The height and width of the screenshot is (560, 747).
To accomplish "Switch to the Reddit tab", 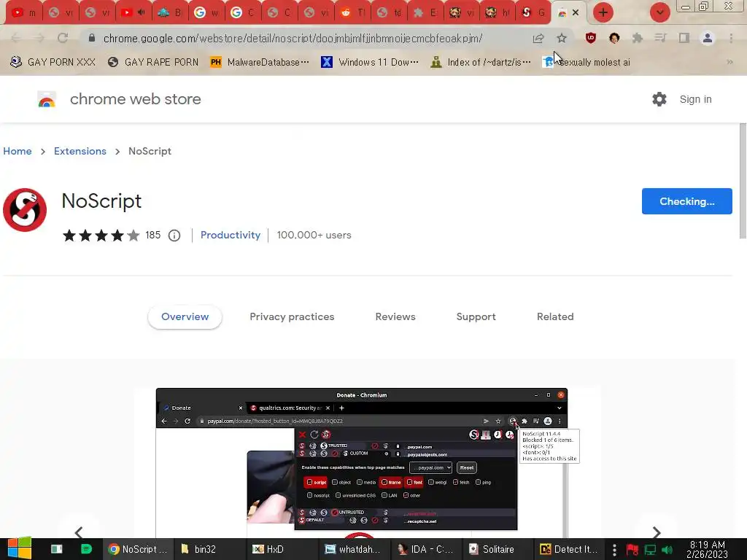I will pyautogui.click(x=353, y=12).
